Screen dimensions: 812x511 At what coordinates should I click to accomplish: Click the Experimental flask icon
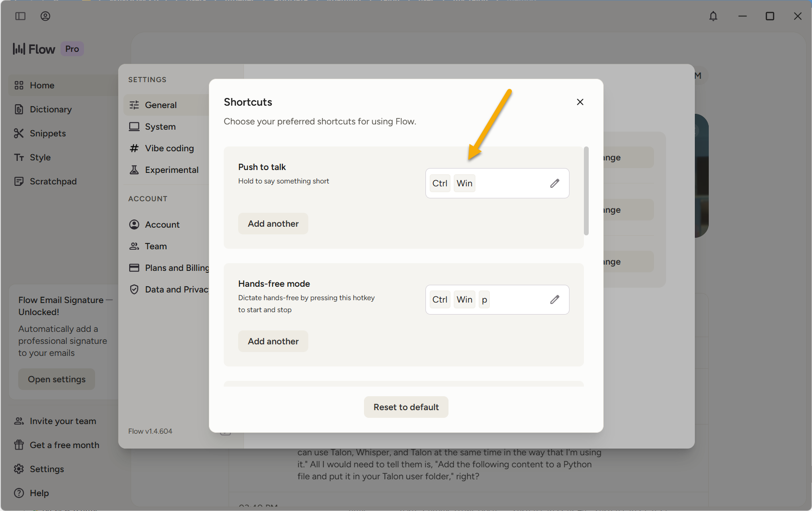point(134,170)
